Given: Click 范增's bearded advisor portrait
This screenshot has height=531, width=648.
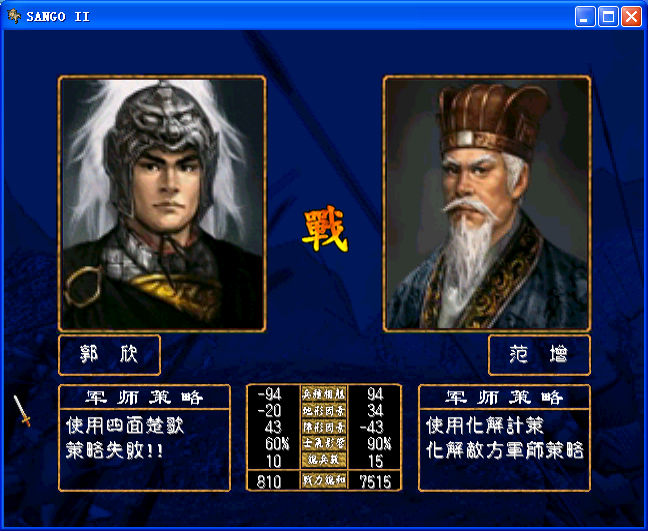Looking at the screenshot, I should tap(487, 203).
